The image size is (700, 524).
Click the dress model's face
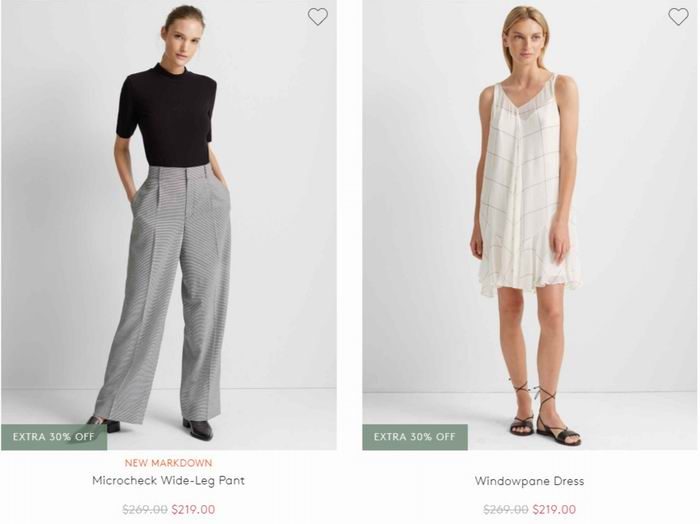528,42
